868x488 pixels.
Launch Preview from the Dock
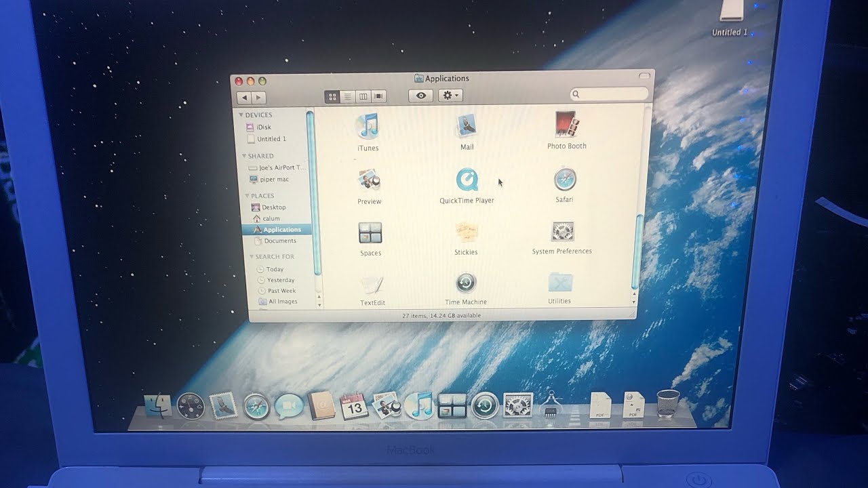point(387,405)
